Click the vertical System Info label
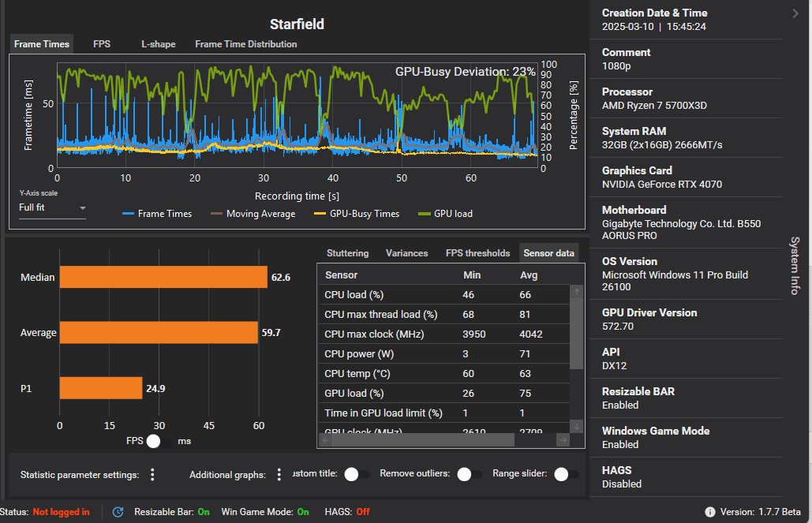812x523 pixels. point(795,266)
